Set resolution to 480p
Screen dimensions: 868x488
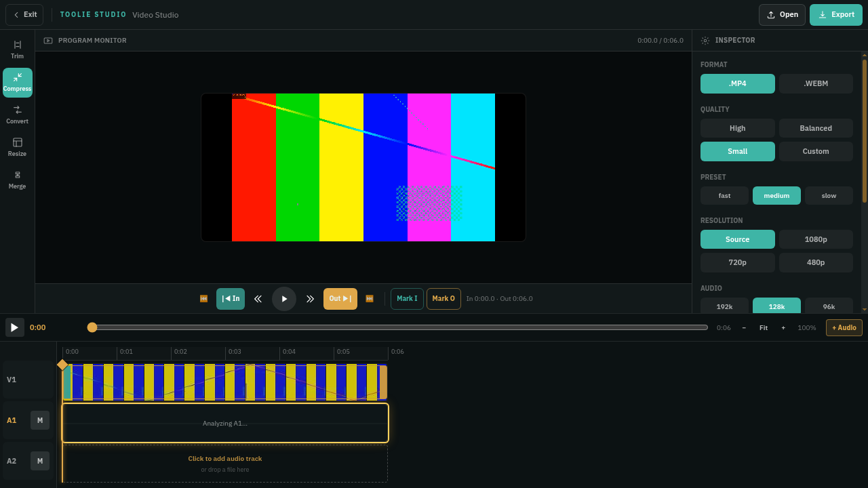816,262
